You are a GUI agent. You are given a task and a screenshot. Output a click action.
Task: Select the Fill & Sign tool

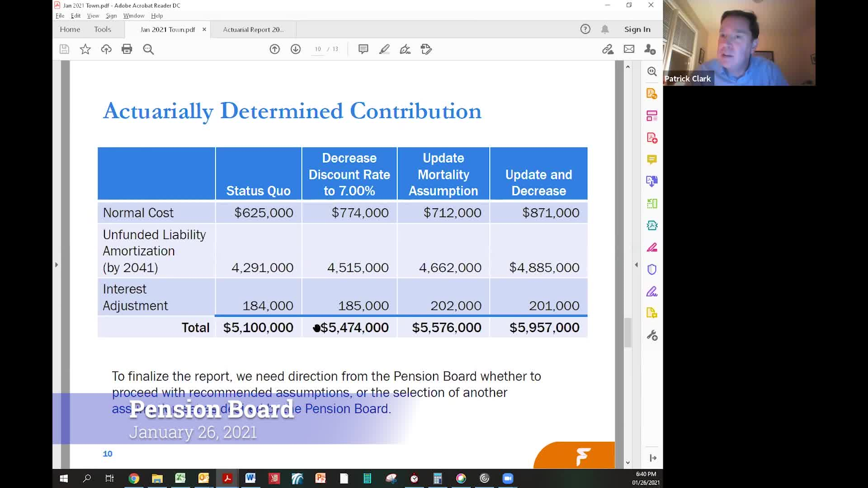tap(651, 291)
